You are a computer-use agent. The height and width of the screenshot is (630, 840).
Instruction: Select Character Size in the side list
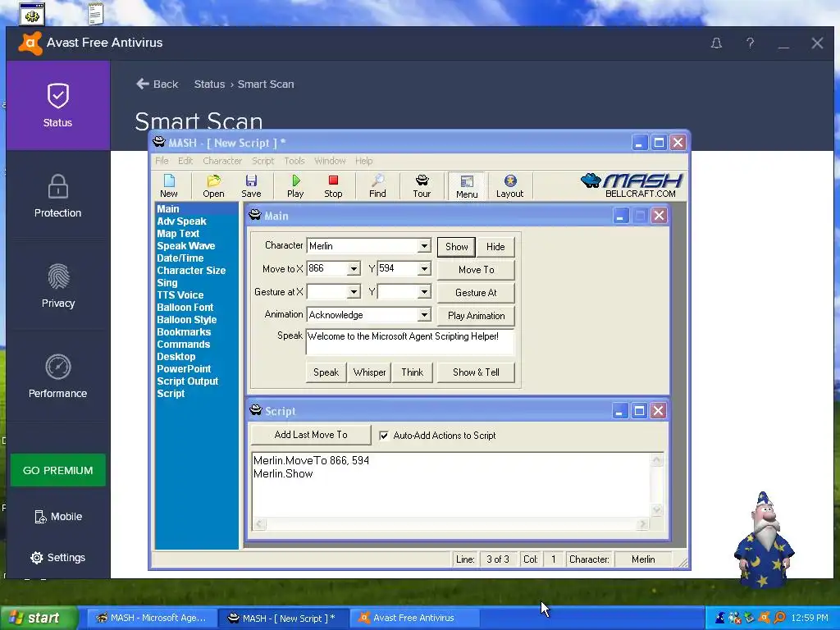click(x=191, y=271)
